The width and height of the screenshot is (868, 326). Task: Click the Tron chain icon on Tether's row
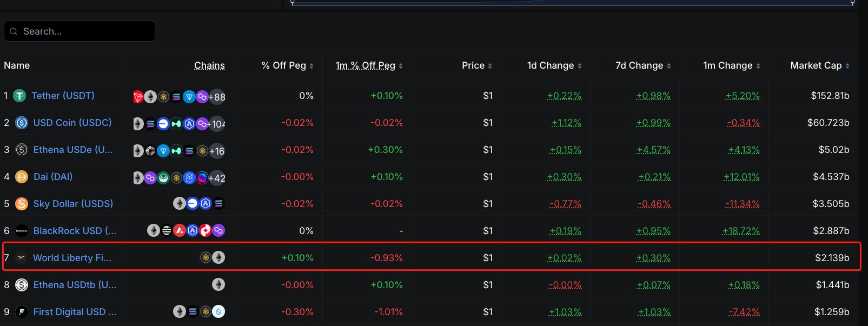[x=138, y=96]
